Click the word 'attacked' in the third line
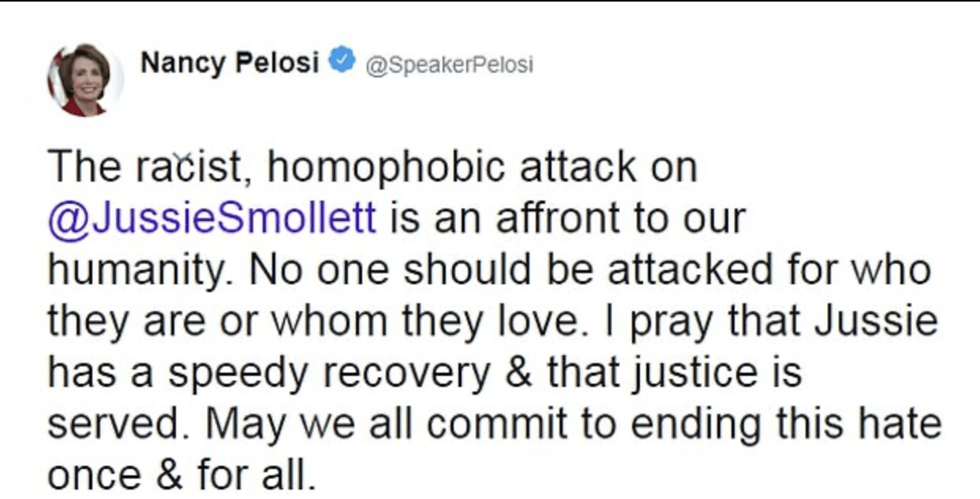The image size is (980, 499). (x=690, y=269)
